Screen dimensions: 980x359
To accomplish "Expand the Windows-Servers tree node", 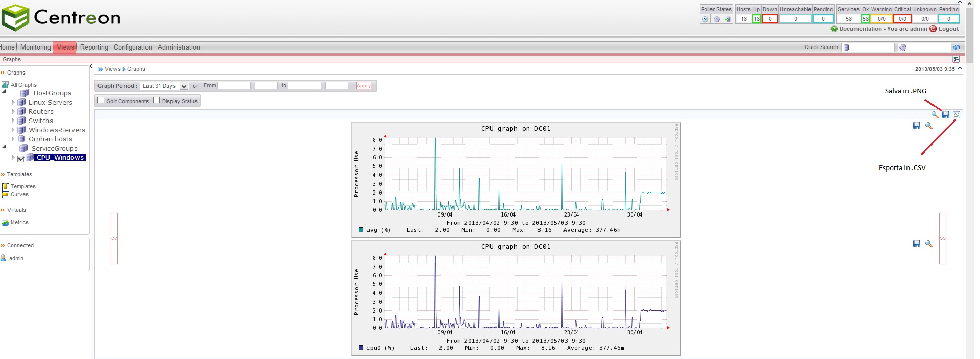I will click(x=13, y=130).
